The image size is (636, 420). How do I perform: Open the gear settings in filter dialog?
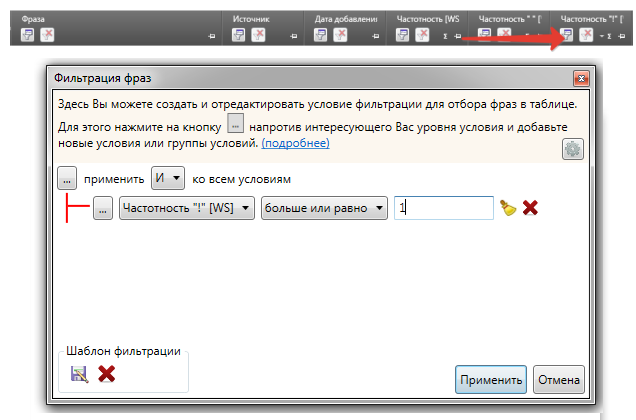[x=573, y=149]
